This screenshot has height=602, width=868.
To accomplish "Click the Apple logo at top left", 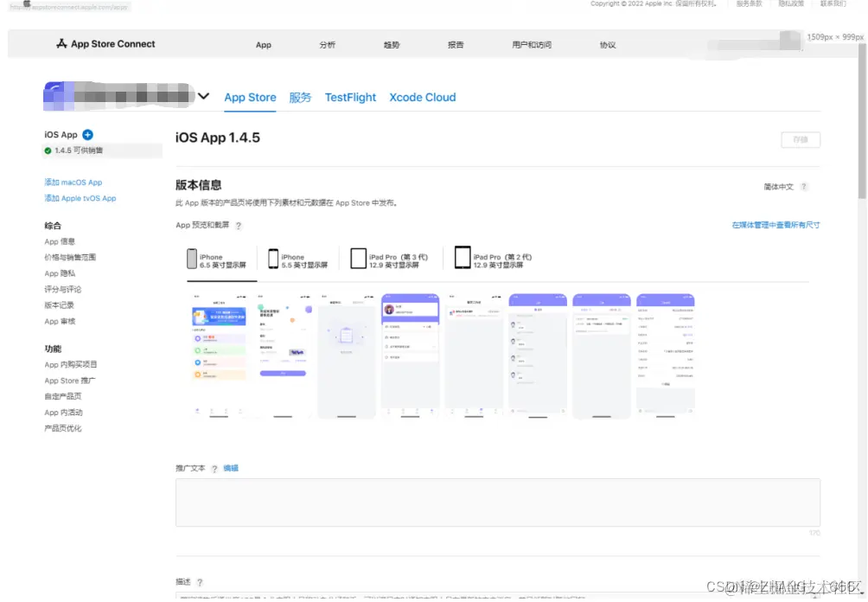I will click(x=27, y=3).
